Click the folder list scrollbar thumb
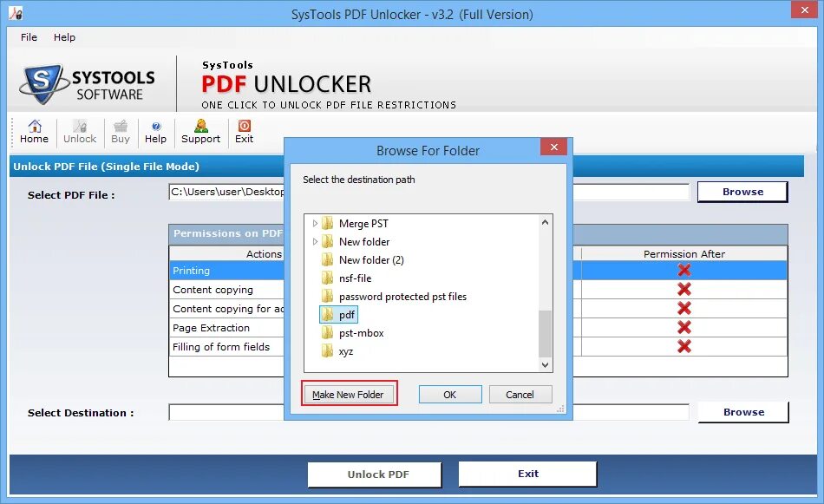 (545, 334)
